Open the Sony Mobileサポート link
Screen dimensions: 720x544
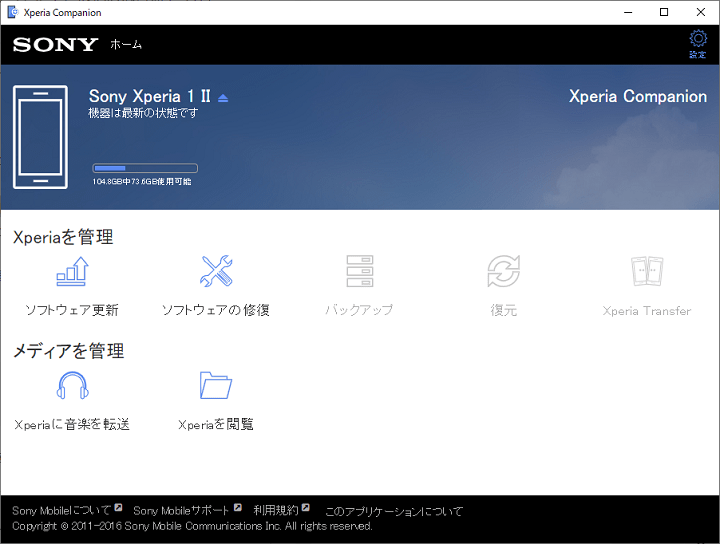181,510
